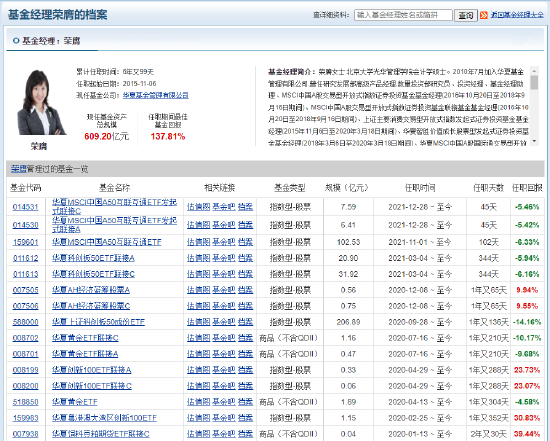Open fund 华夏黄金ETF with code 518850
This screenshot has width=550, height=441.
pyautogui.click(x=75, y=402)
